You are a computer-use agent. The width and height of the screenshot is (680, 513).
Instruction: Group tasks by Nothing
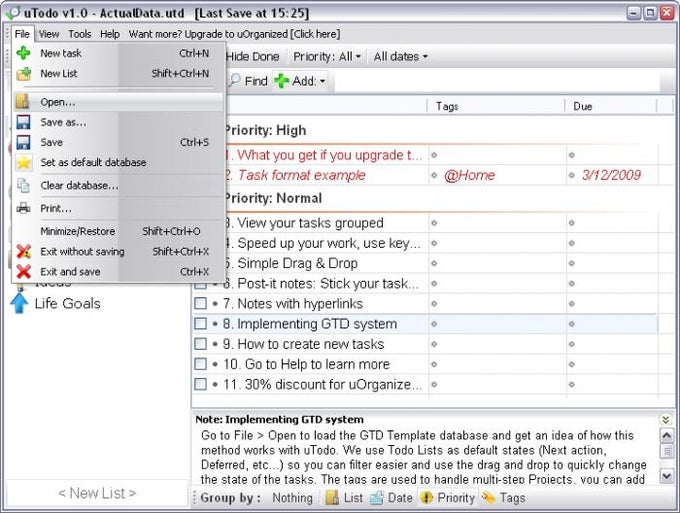pyautogui.click(x=292, y=498)
